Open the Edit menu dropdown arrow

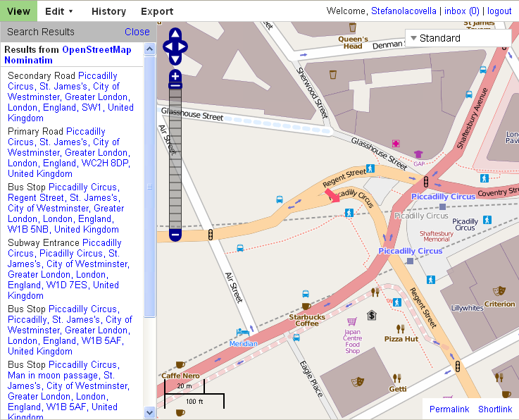70,11
